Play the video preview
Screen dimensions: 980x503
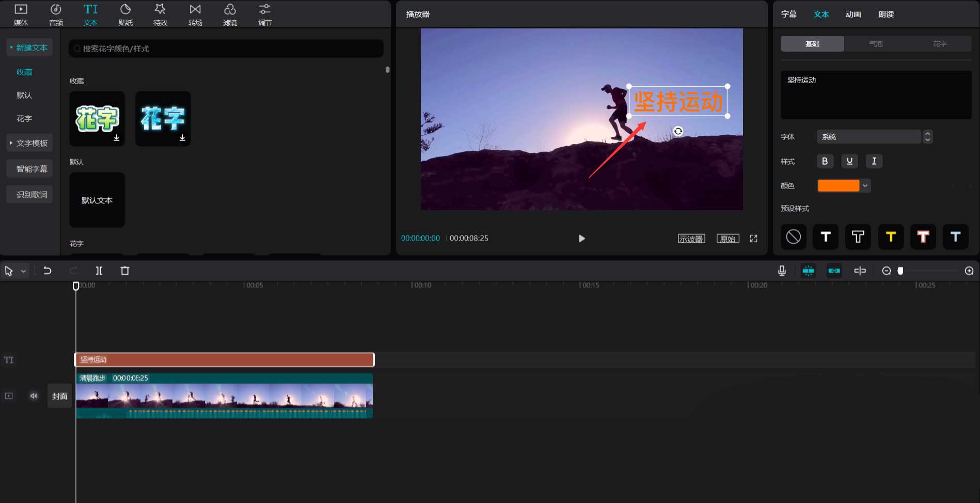[x=582, y=239]
